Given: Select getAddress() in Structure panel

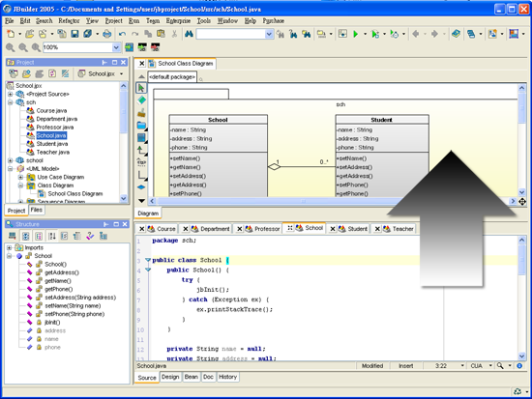Looking at the screenshot, I should pyautogui.click(x=62, y=272).
